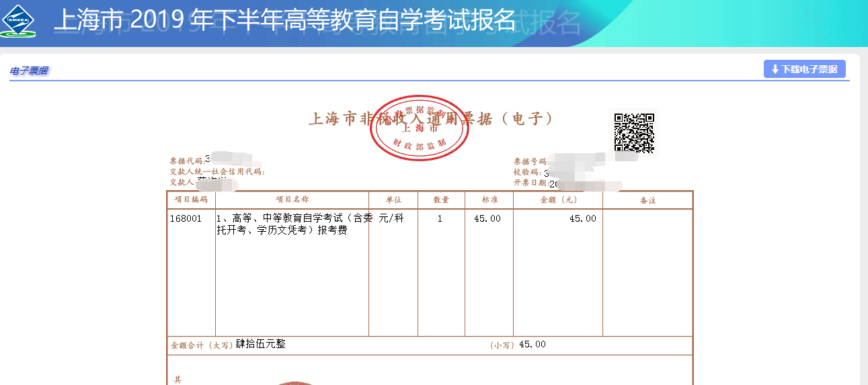Click the 票据代码 label
This screenshot has height=385, width=868.
[x=186, y=161]
